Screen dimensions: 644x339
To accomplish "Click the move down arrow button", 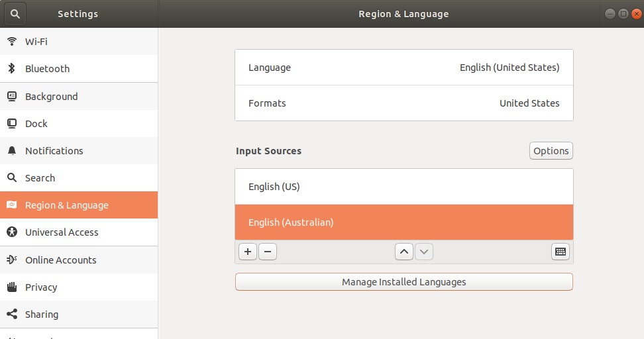I will (x=424, y=252).
